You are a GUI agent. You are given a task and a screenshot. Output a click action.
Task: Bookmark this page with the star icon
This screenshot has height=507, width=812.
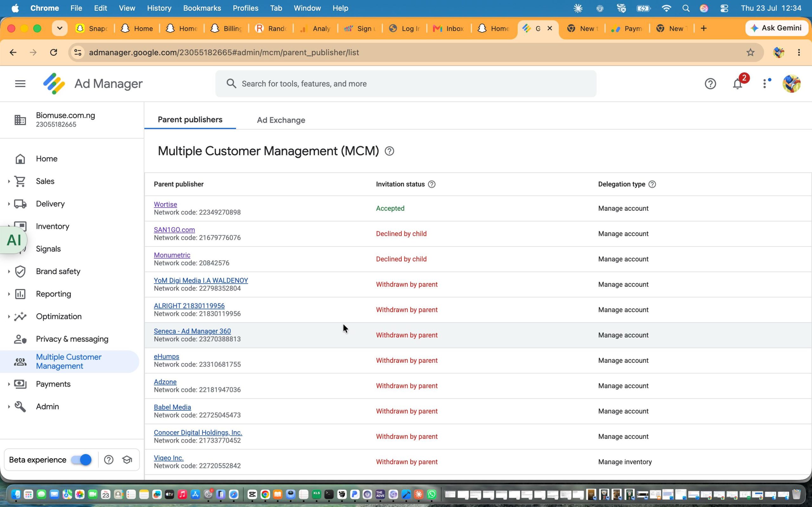tap(750, 52)
